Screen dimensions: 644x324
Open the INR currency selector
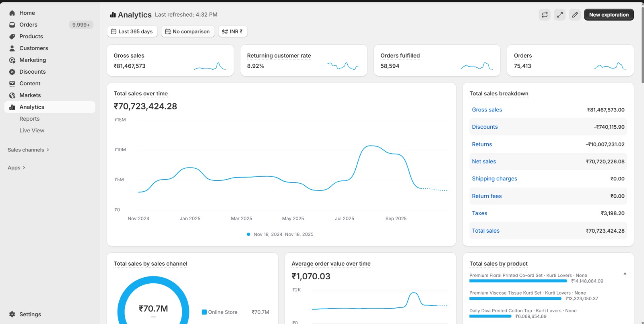click(x=232, y=31)
